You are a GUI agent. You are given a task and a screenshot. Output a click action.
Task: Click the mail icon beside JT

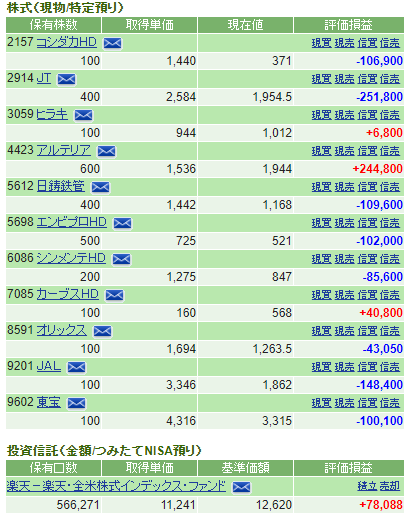click(66, 79)
